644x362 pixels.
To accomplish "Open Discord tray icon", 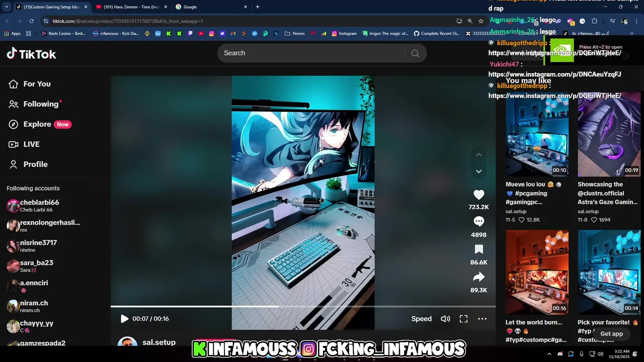I will pos(560,354).
